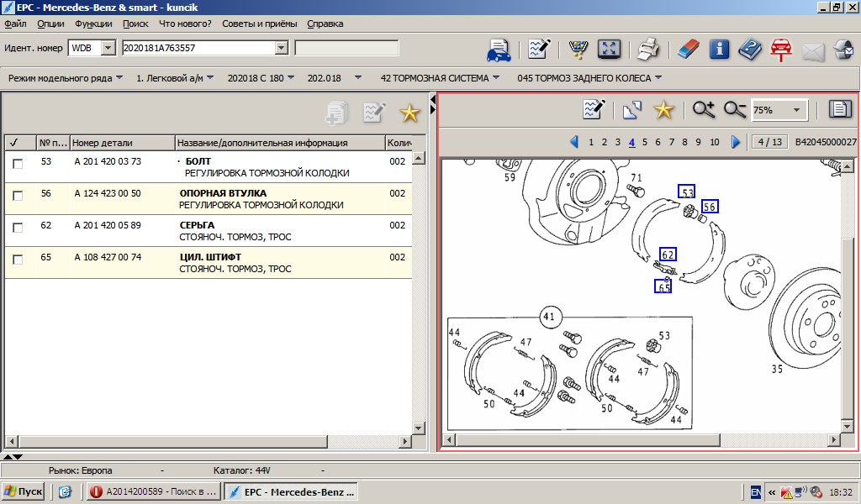Go to previous picture with left arrow

tap(574, 142)
